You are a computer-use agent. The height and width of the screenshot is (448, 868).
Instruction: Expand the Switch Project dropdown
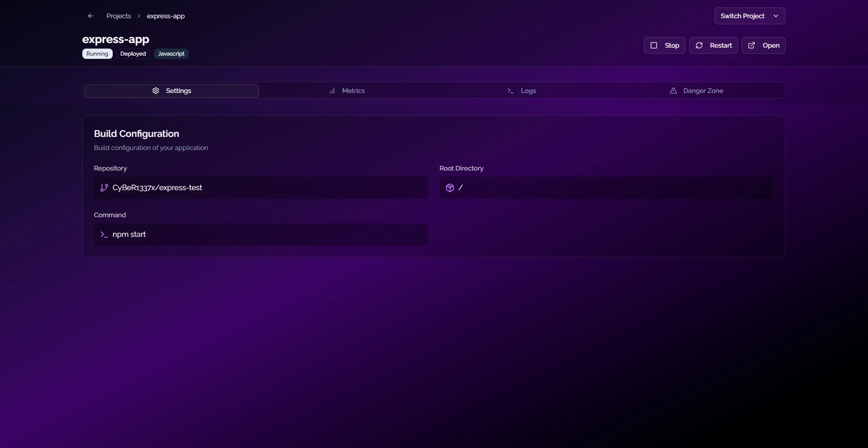coord(749,16)
